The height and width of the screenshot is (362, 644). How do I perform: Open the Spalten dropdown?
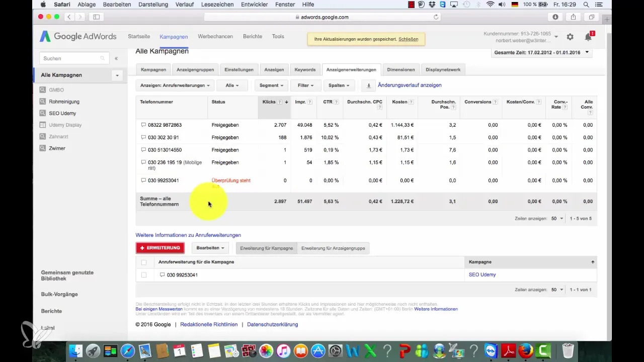pyautogui.click(x=340, y=85)
